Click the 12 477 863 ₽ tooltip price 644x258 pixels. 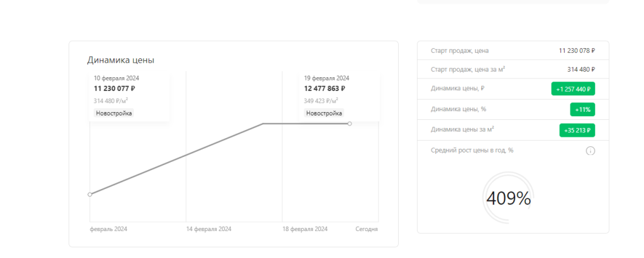(325, 89)
